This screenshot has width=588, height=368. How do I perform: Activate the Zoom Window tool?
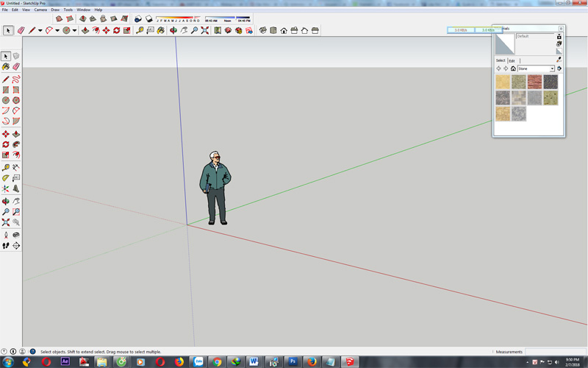point(16,212)
